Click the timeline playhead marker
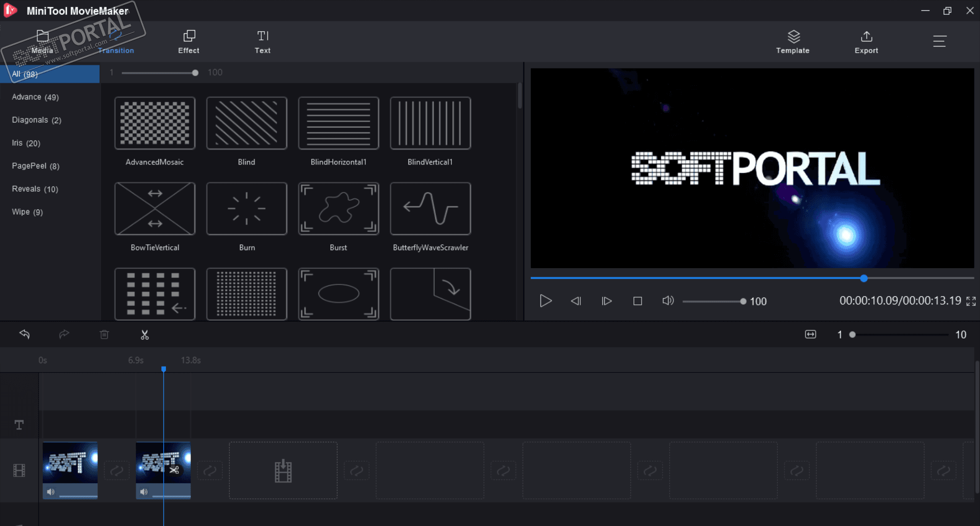 click(x=164, y=369)
